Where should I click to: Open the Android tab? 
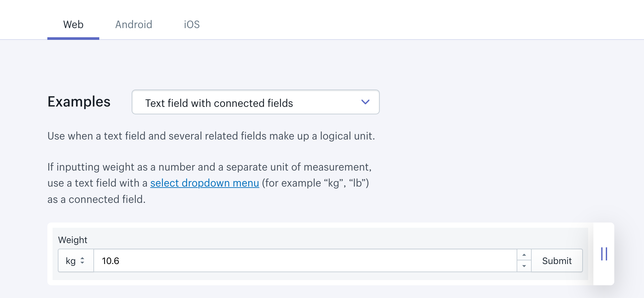(x=134, y=25)
